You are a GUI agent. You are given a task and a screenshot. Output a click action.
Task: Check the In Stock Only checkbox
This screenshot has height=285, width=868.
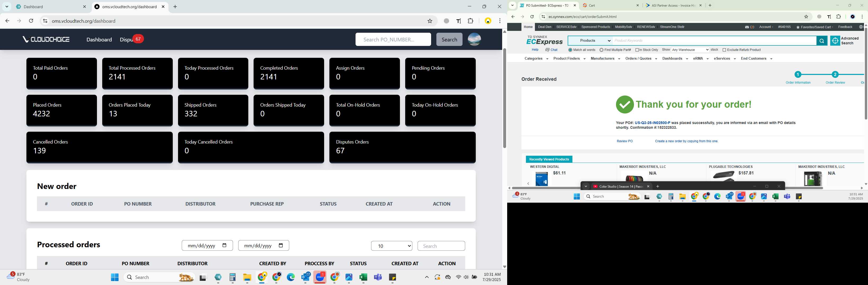click(x=637, y=50)
